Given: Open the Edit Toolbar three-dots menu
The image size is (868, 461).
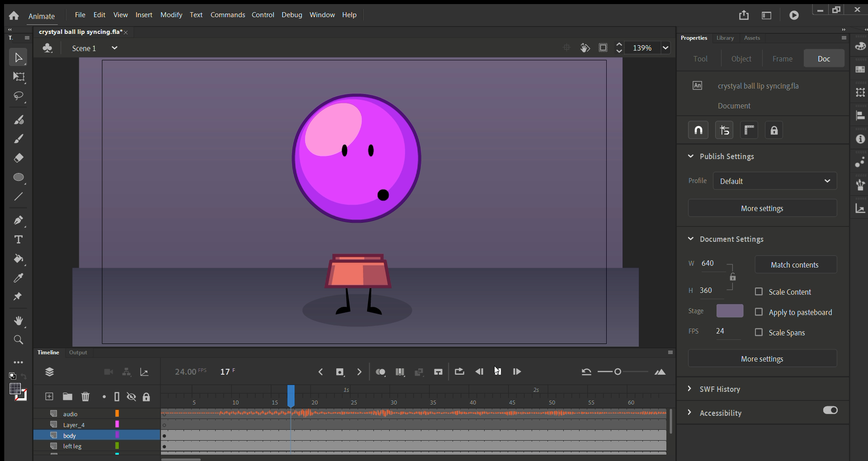Looking at the screenshot, I should 19,362.
